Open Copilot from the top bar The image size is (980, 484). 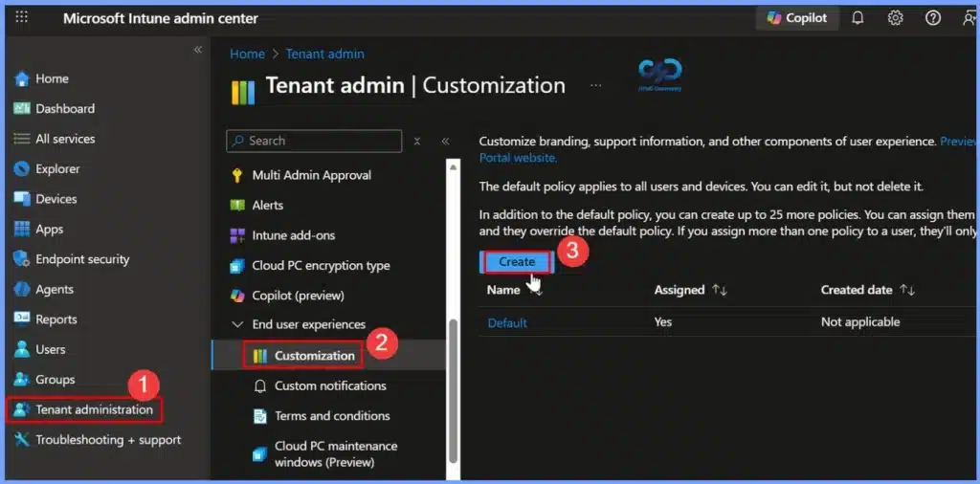tap(797, 18)
